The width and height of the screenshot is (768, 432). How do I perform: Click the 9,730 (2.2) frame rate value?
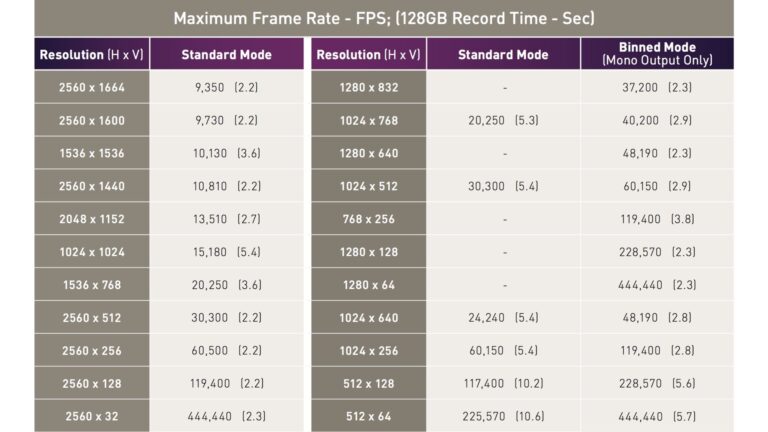[x=226, y=120]
